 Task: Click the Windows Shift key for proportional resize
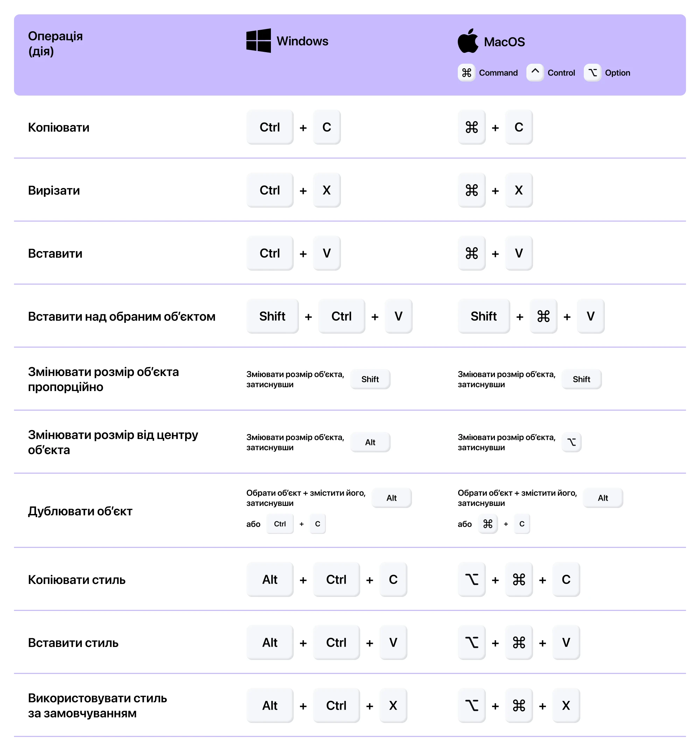tap(370, 379)
